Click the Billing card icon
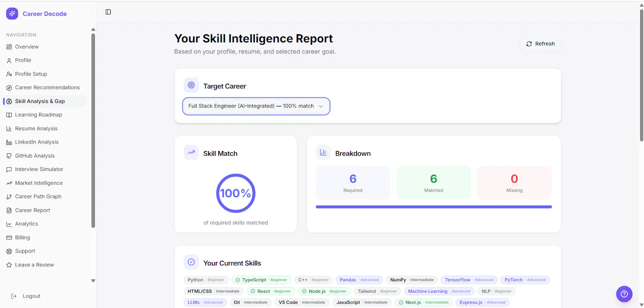The height and width of the screenshot is (308, 644). click(x=9, y=237)
